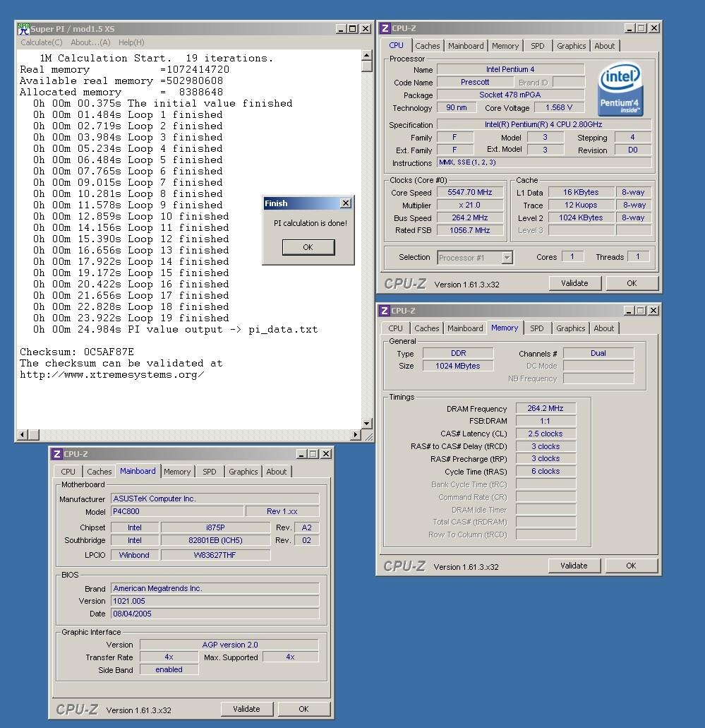
Task: Click the motherboard Model field P4C800
Action: (177, 511)
